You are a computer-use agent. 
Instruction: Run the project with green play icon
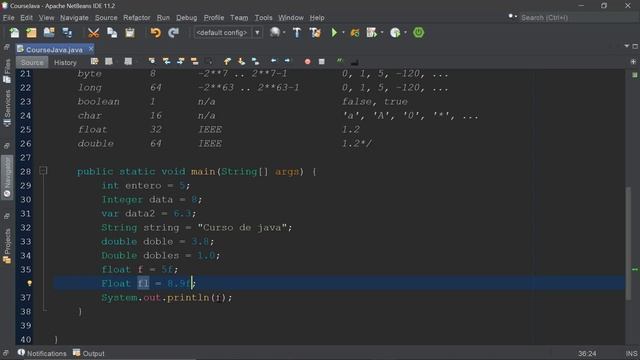[334, 33]
